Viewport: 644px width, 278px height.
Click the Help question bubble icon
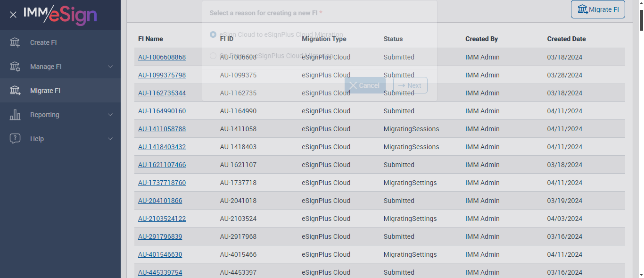[x=15, y=139]
